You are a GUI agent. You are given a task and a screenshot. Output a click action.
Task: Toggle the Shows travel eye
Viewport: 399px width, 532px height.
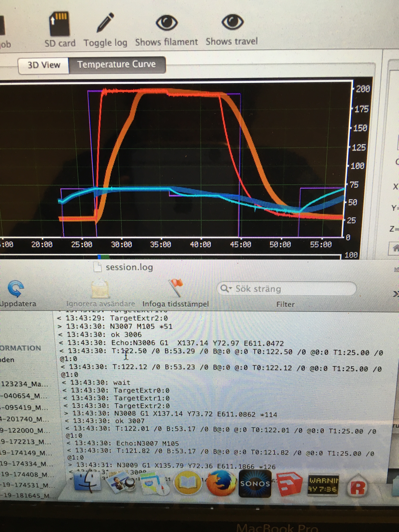coord(232,22)
